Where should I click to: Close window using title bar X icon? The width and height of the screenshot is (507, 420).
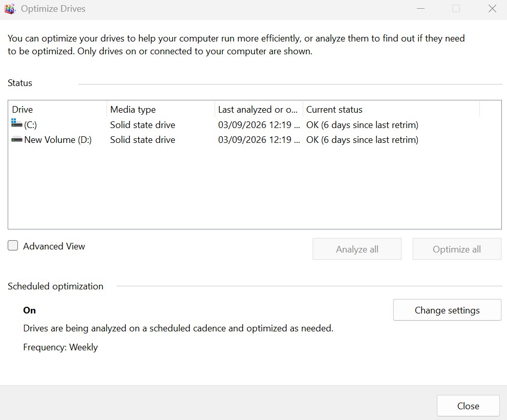492,9
